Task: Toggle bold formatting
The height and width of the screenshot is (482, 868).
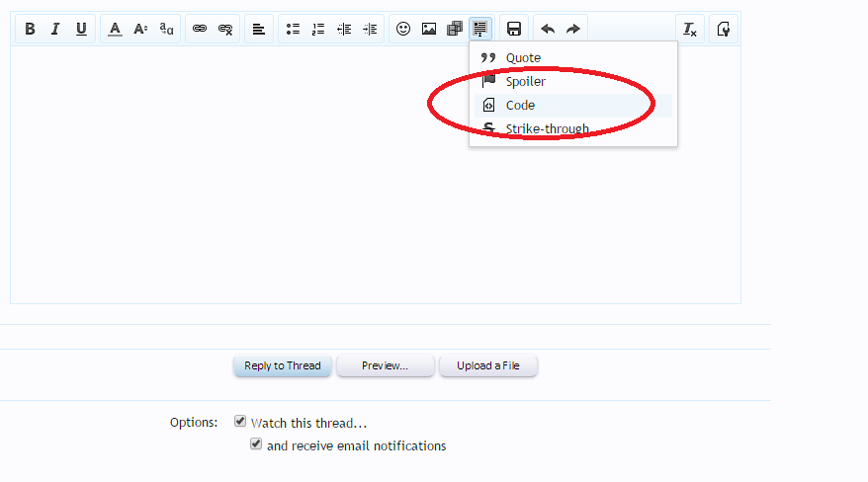Action: pos(30,29)
